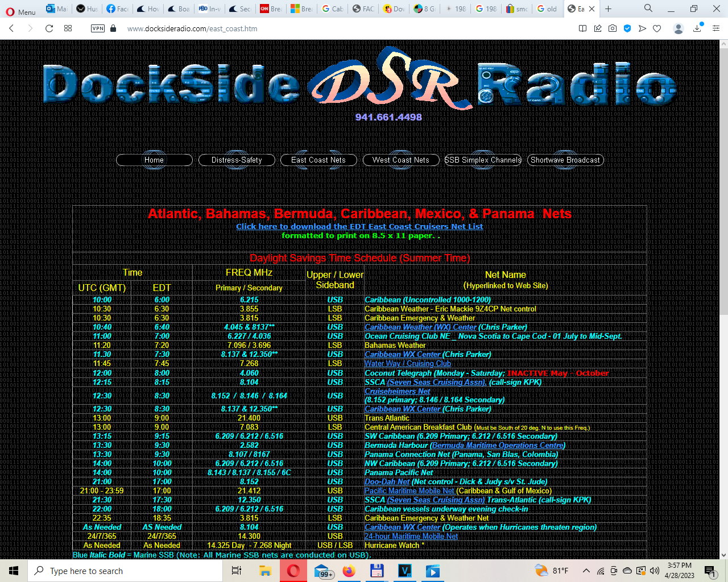The width and height of the screenshot is (728, 582).
Task: Click the Windows taskbar search box
Action: tap(125, 571)
